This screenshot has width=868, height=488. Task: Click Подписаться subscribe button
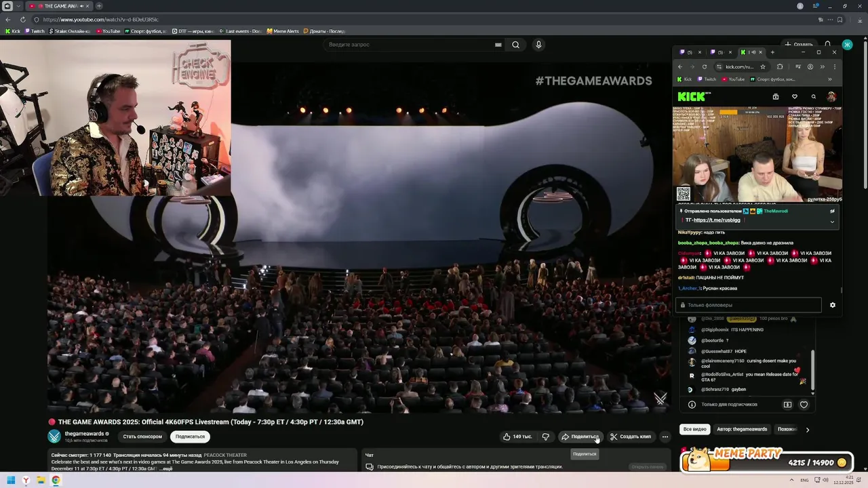(190, 436)
